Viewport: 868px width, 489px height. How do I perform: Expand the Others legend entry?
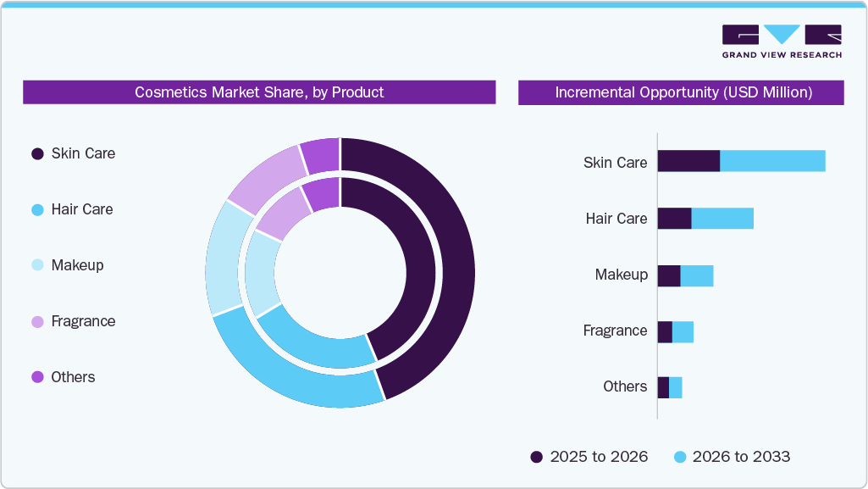(x=74, y=377)
